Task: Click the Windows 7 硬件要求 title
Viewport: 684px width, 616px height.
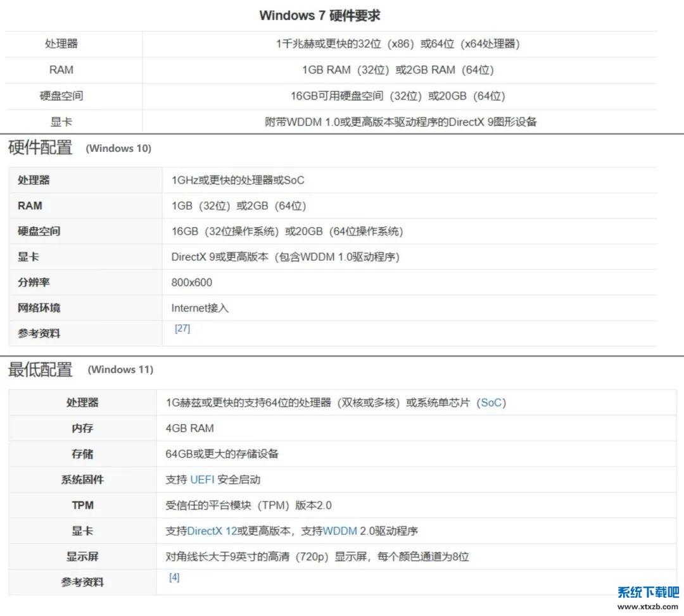Action: click(x=320, y=15)
